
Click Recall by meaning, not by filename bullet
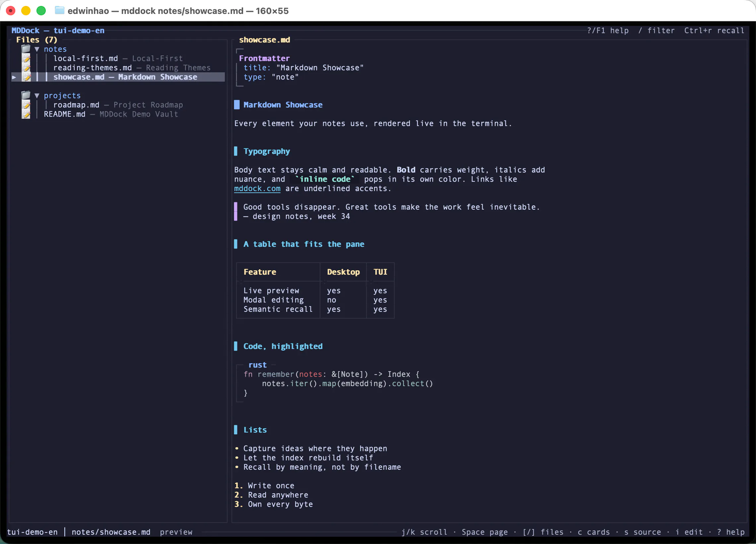318,467
